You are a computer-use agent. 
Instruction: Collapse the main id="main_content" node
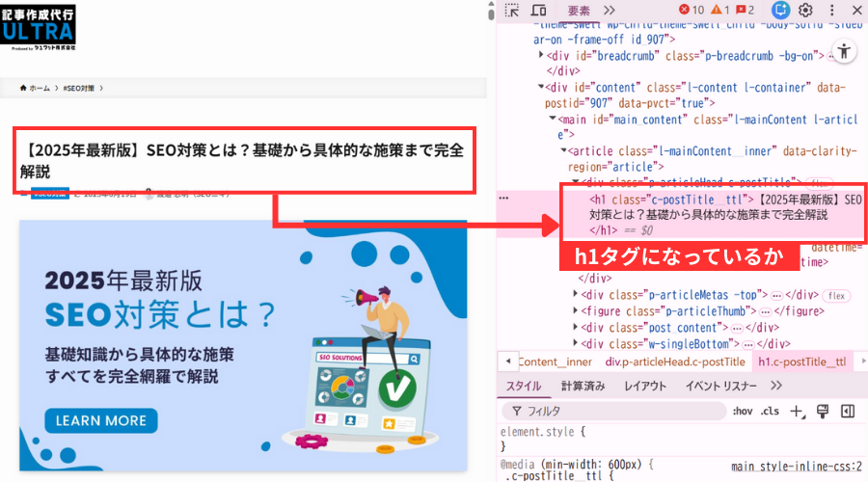tap(552, 119)
